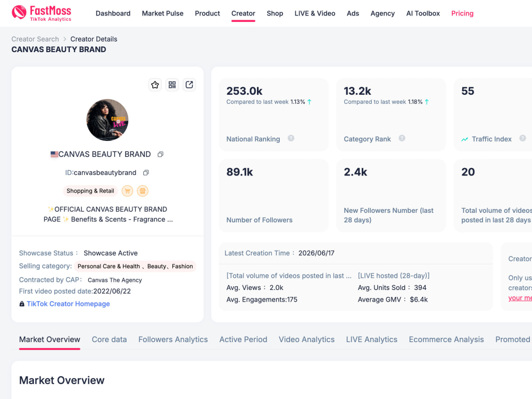Switch to the Active Period tab
532x399 pixels.
[243, 339]
